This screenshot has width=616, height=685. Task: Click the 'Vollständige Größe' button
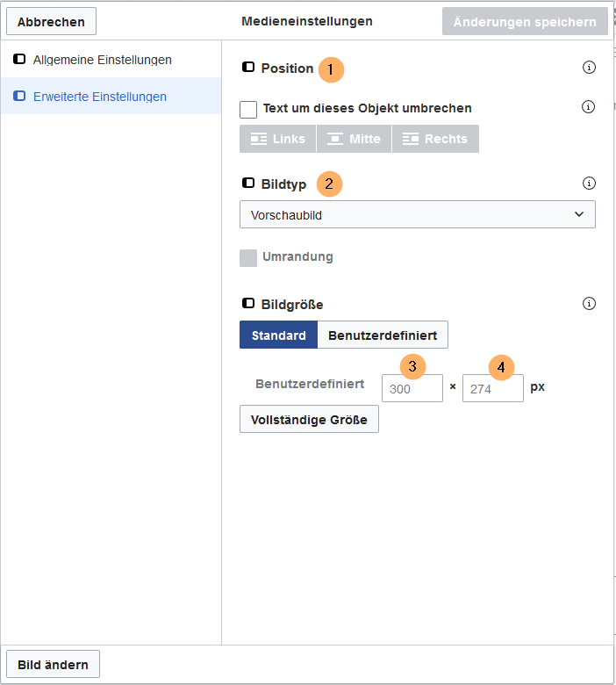click(309, 419)
